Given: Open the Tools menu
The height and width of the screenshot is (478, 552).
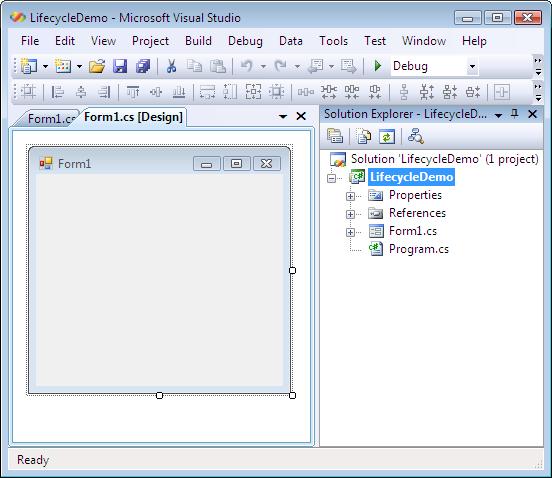Looking at the screenshot, I should coord(333,41).
